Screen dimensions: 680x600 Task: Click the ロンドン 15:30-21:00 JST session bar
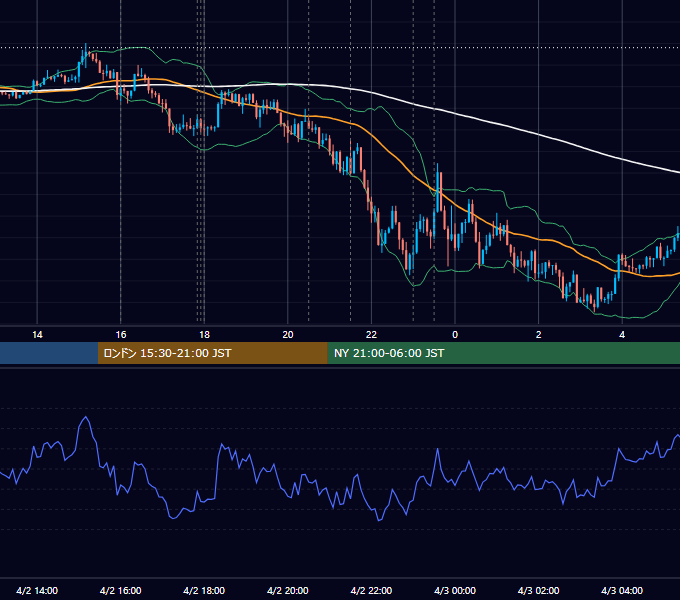tap(212, 353)
